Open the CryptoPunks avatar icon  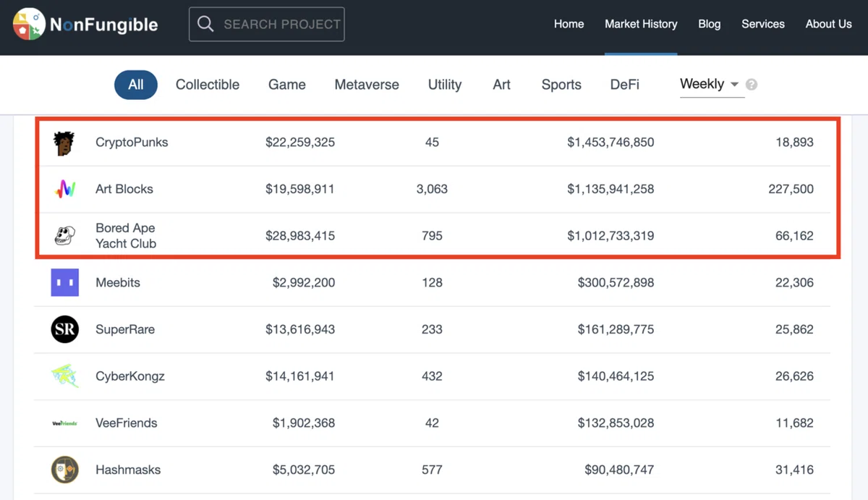pyautogui.click(x=64, y=143)
